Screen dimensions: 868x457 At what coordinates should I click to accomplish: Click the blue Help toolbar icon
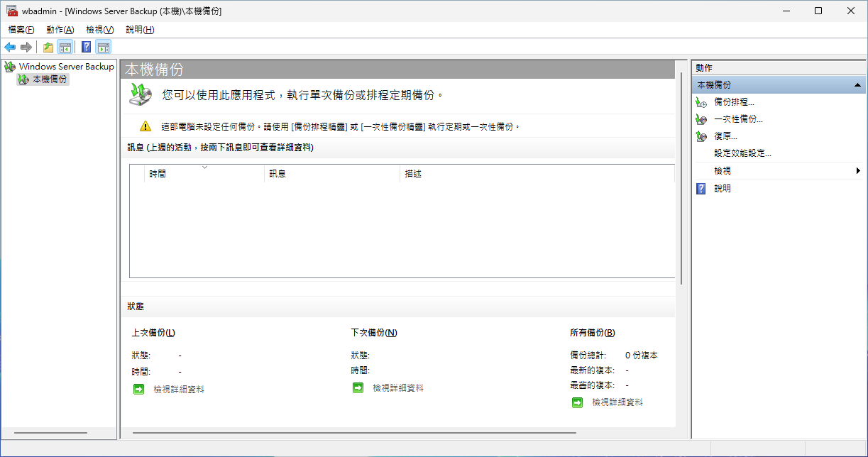point(86,48)
